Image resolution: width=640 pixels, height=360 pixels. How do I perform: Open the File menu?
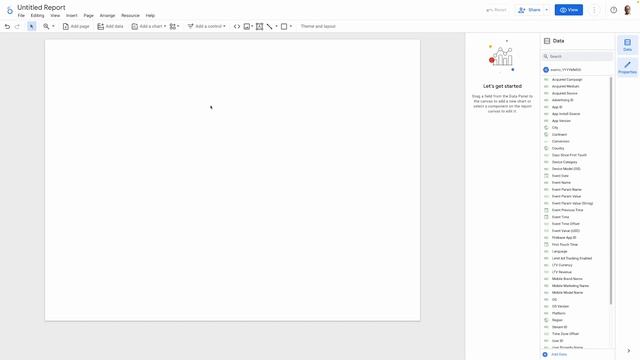21,16
